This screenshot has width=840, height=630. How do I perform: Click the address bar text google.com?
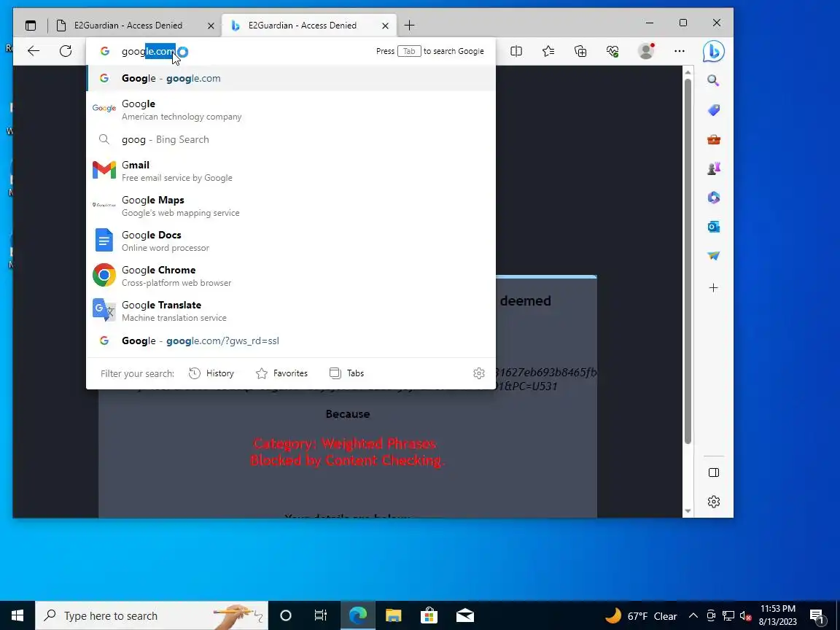pyautogui.click(x=149, y=52)
